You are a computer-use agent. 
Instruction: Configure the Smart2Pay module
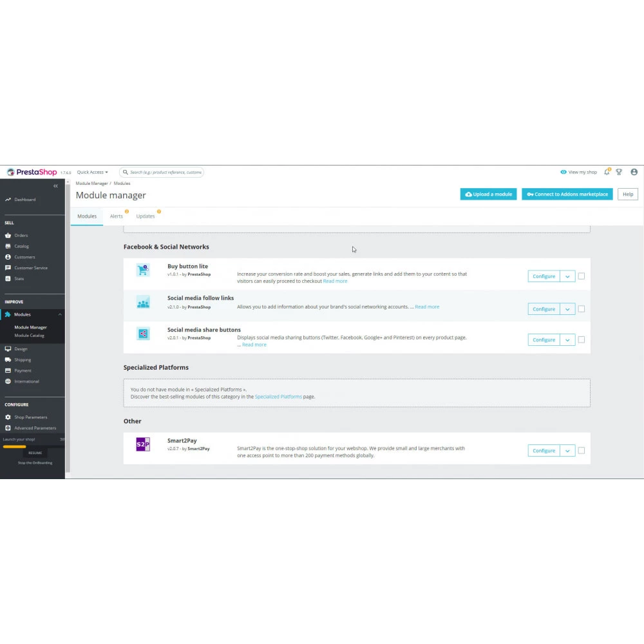click(x=544, y=451)
